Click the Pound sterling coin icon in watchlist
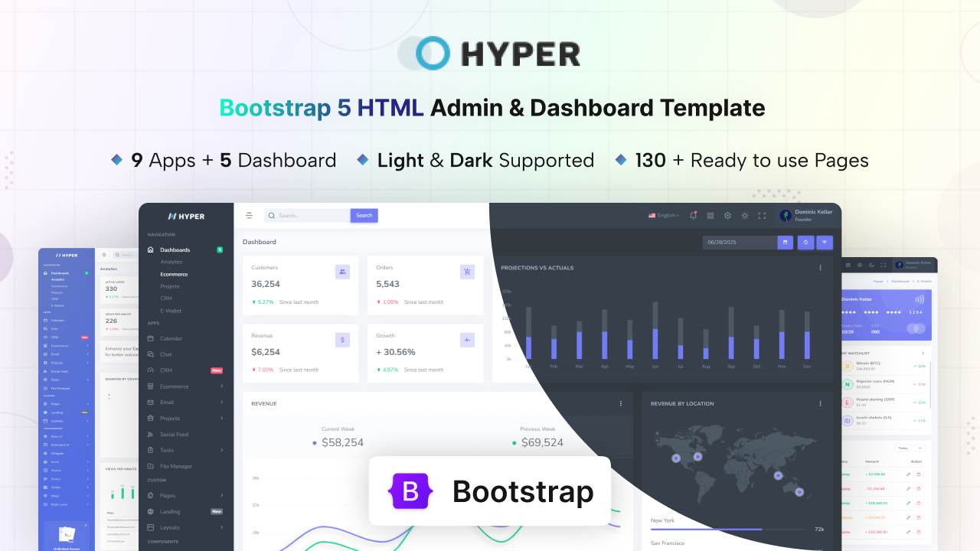The height and width of the screenshot is (551, 980). 848,403
